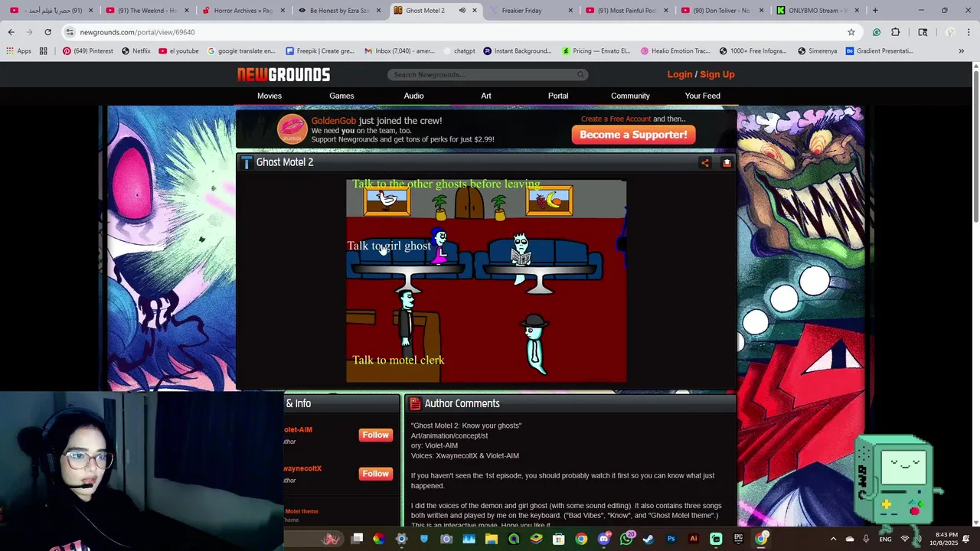
Task: Click the red pop-out icon beside share icon
Action: (x=727, y=162)
